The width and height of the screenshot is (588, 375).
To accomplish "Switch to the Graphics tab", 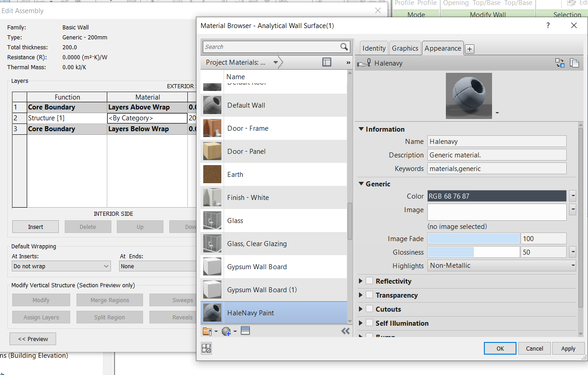I will (x=405, y=48).
